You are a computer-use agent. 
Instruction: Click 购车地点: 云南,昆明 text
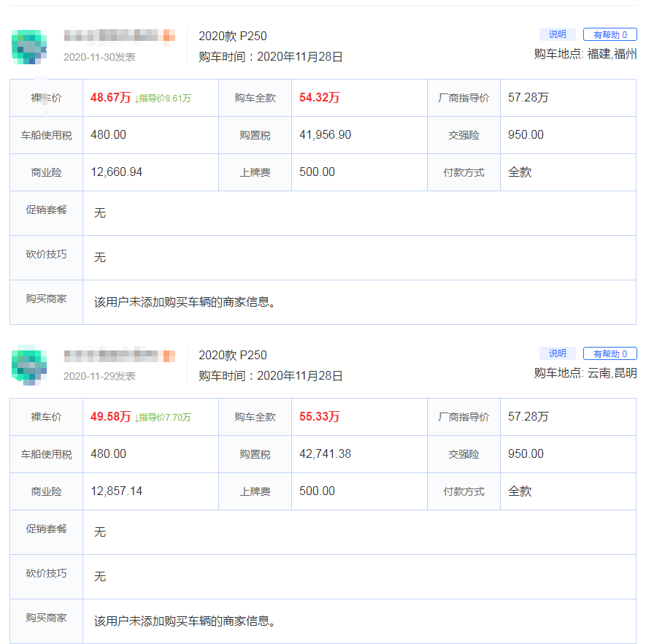pos(585,373)
